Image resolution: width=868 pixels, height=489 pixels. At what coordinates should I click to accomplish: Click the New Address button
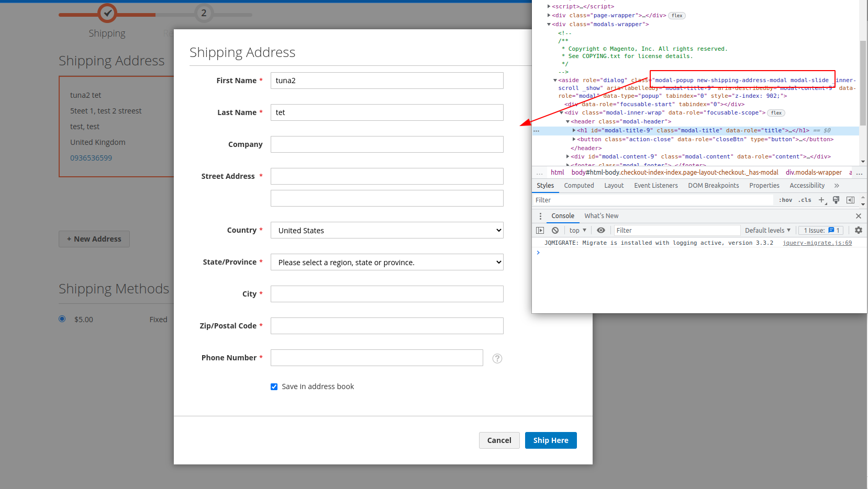[94, 239]
